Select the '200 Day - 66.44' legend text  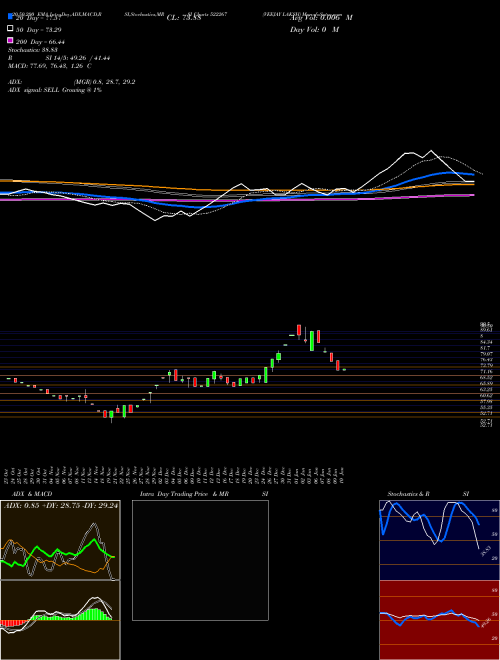point(41,42)
